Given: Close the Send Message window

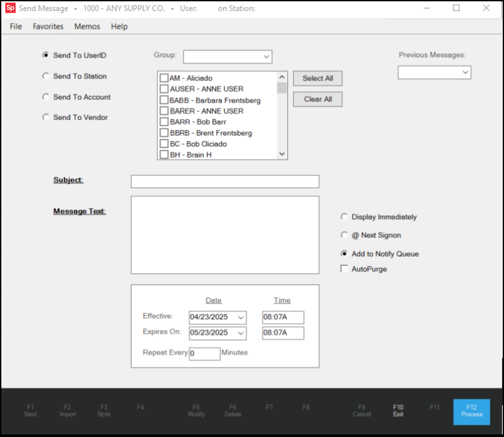Looking at the screenshot, I should [x=486, y=8].
